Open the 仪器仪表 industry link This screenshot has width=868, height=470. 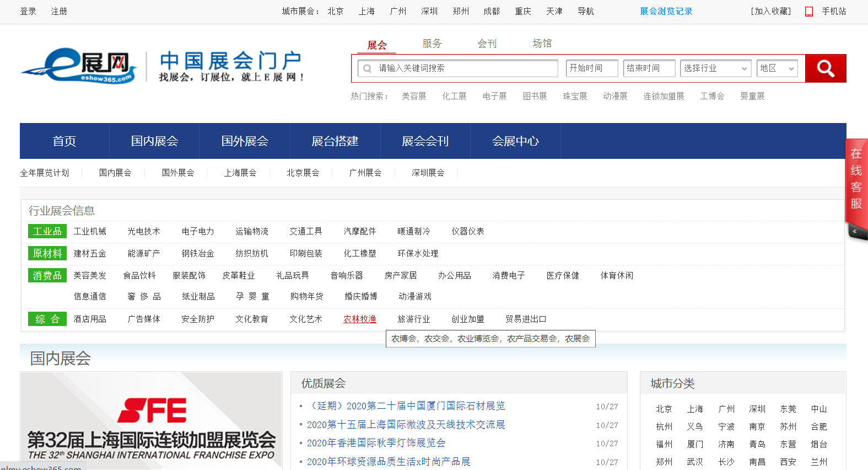point(468,232)
